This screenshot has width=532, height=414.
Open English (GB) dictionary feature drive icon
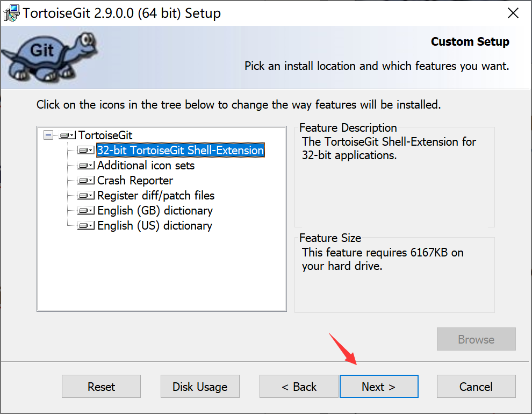86,211
